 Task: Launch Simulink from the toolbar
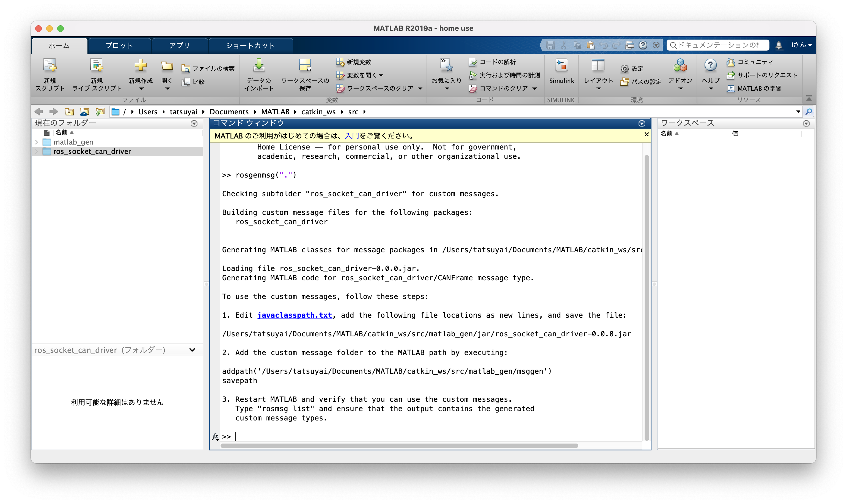tap(561, 71)
